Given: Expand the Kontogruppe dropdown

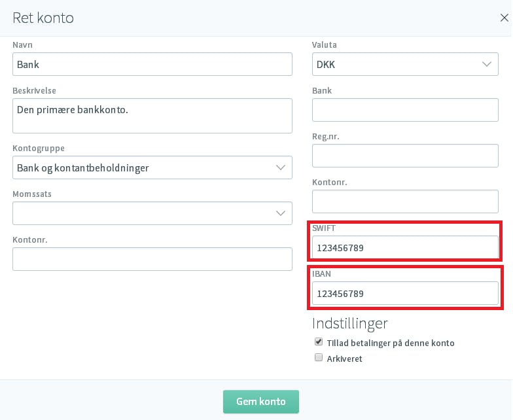Looking at the screenshot, I should (152, 167).
